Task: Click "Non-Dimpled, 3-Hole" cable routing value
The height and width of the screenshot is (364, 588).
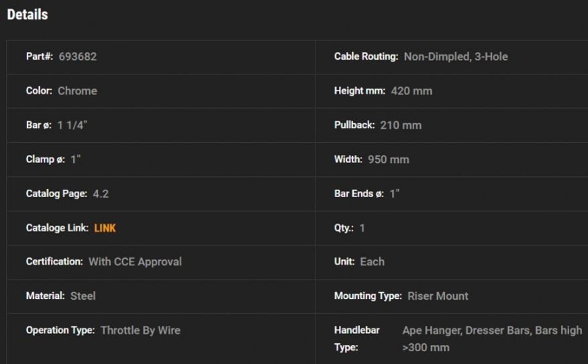Action: 456,57
